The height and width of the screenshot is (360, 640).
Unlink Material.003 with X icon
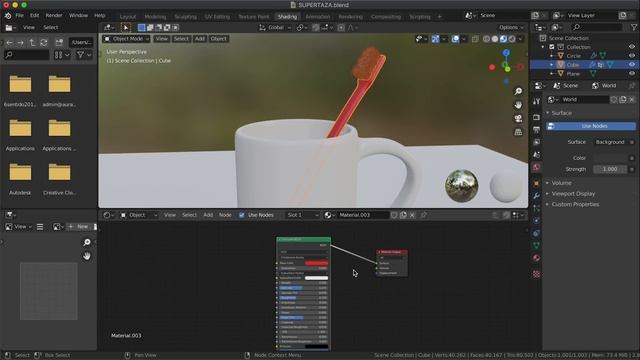[x=412, y=215]
